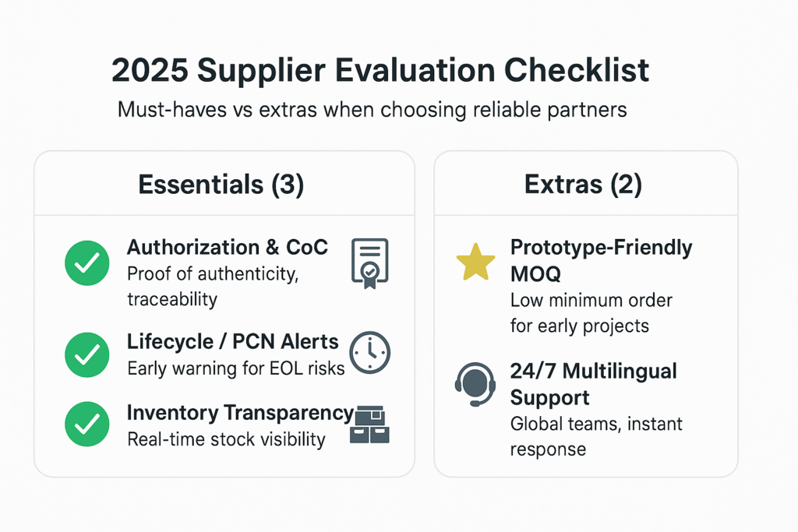Click the 2025 Supplier Evaluation Checklist title
798x532 pixels.
coord(380,69)
